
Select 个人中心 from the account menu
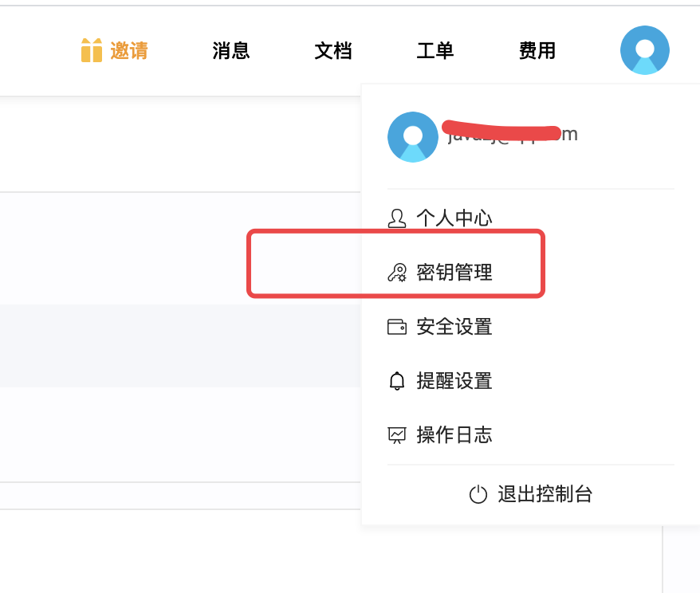click(454, 218)
